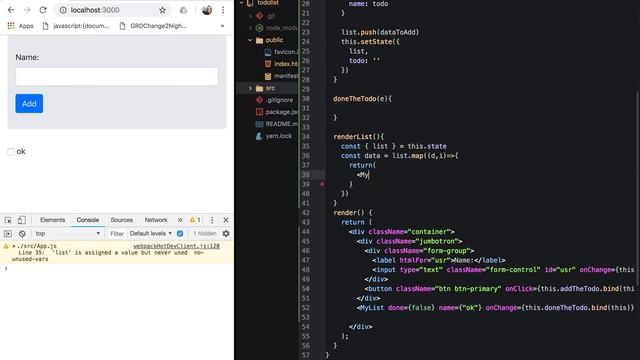Click line number 42 in the gutter

(306, 213)
